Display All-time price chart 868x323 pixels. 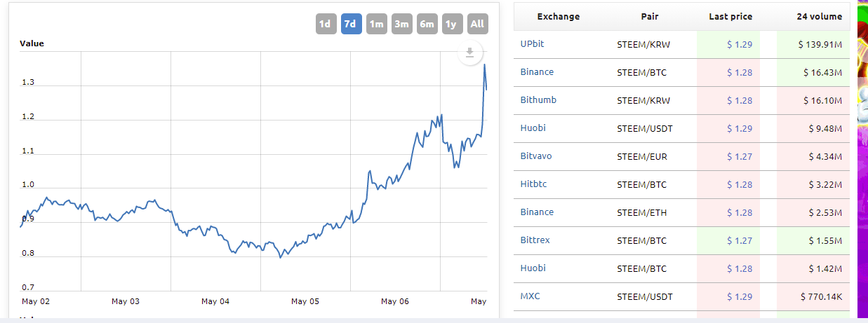coord(477,24)
